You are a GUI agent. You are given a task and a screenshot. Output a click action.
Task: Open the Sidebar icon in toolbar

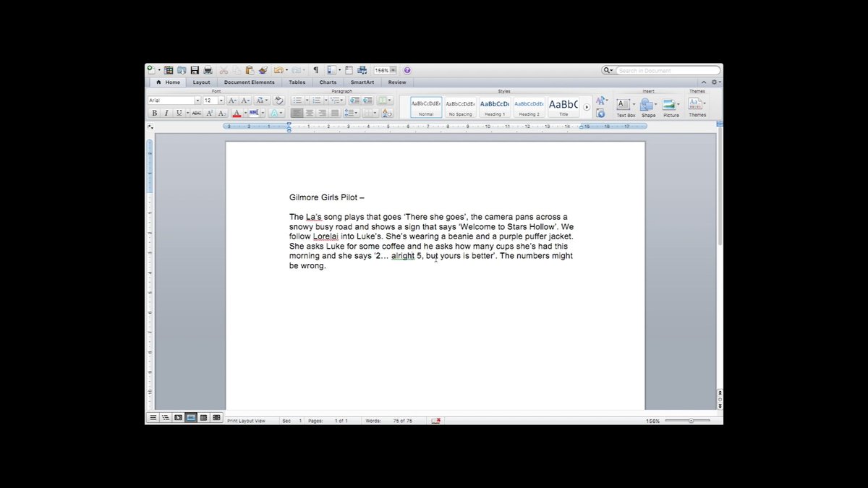pyautogui.click(x=331, y=70)
